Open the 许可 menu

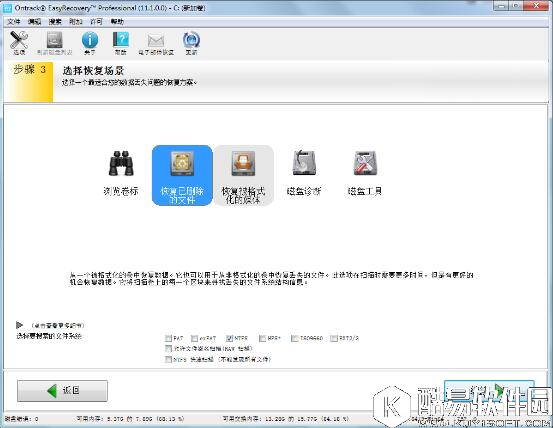(96, 22)
